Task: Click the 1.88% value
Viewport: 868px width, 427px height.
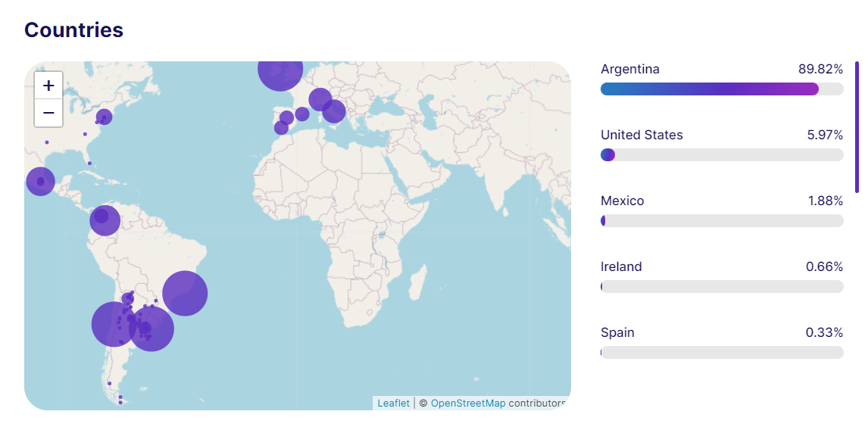Action: 825,201
